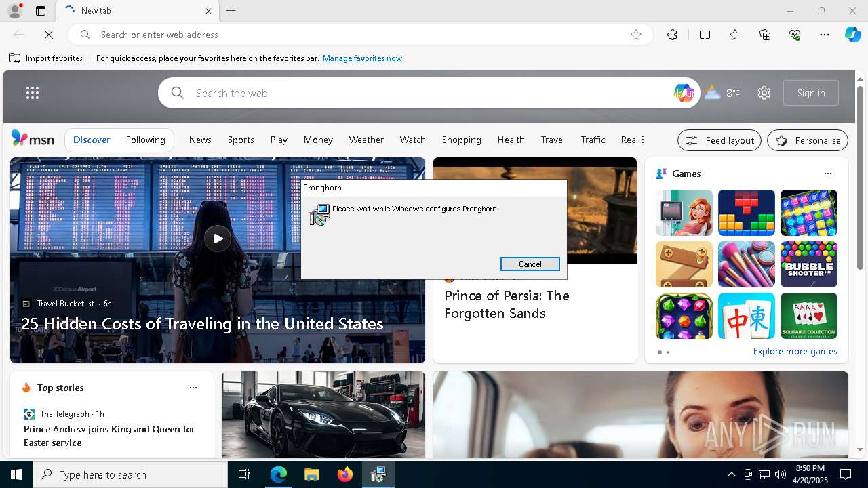This screenshot has width=868, height=488.
Task: Launch the Mahjong tile game
Action: [x=746, y=316]
